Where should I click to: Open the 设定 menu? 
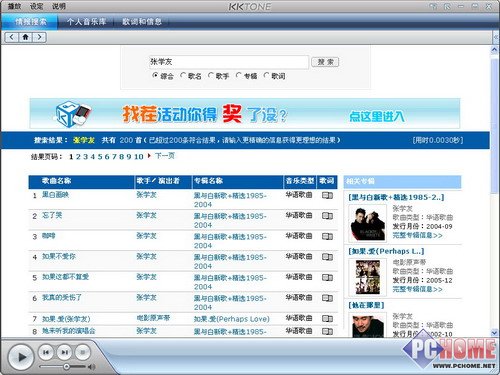click(36, 6)
